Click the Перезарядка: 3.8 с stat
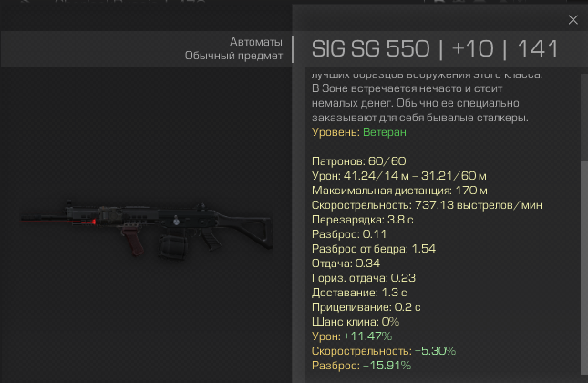Image resolution: width=588 pixels, height=383 pixels. 362,220
